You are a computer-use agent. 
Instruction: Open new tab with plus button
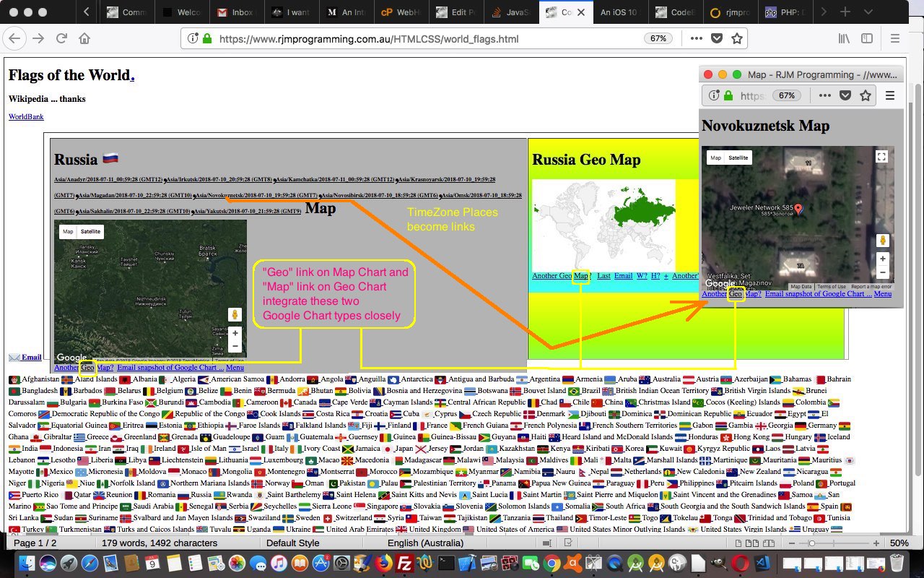(845, 12)
